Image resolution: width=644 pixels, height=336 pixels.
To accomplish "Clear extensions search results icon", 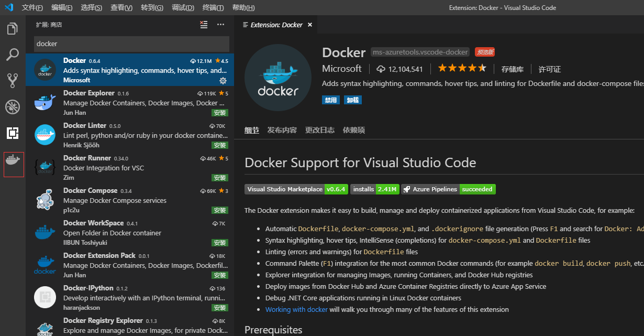I will [x=204, y=25].
